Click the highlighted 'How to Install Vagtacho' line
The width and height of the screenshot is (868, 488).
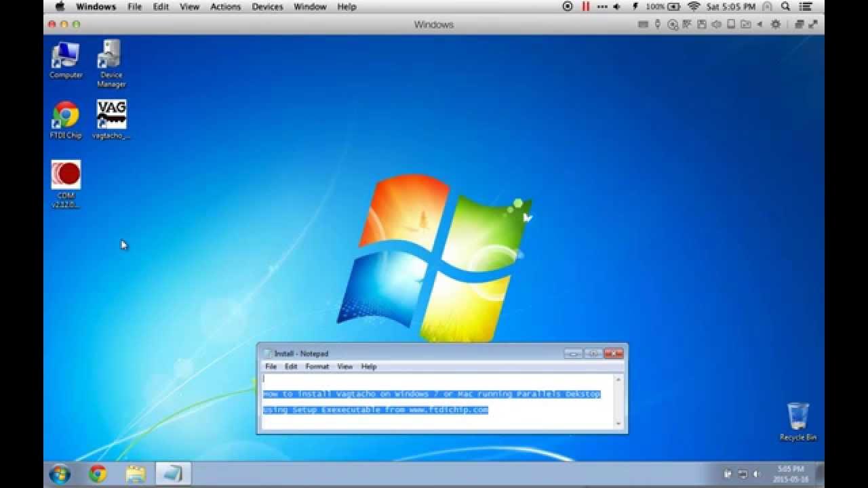click(431, 394)
